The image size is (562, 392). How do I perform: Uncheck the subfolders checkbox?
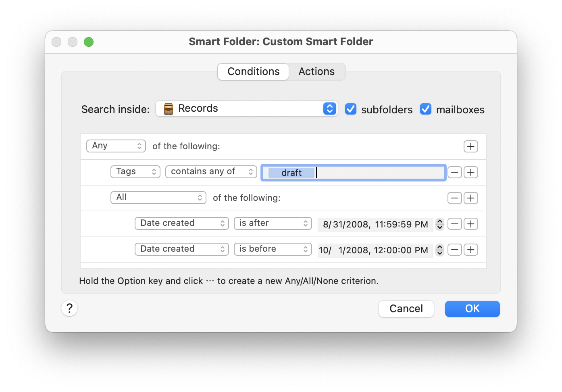351,109
